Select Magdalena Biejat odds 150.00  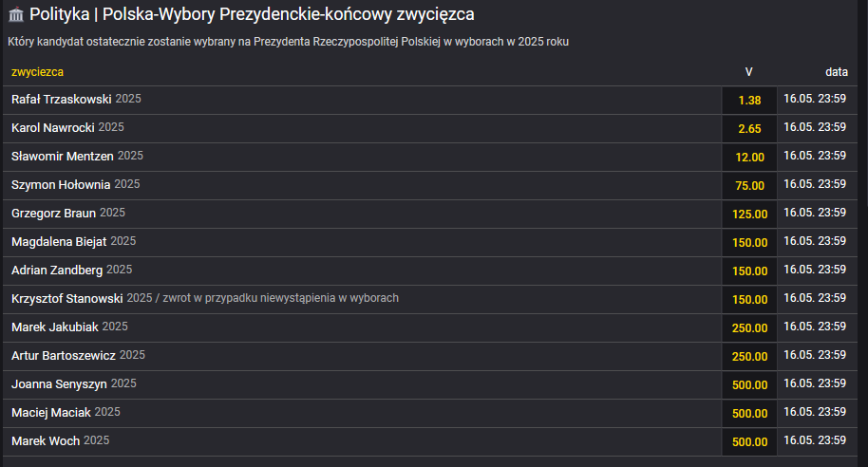[749, 242]
